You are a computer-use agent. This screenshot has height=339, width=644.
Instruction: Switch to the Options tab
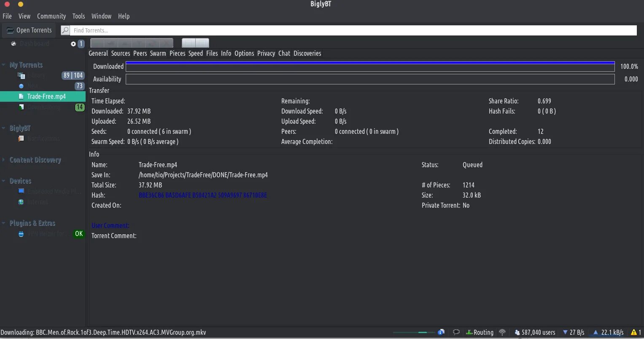tap(244, 53)
